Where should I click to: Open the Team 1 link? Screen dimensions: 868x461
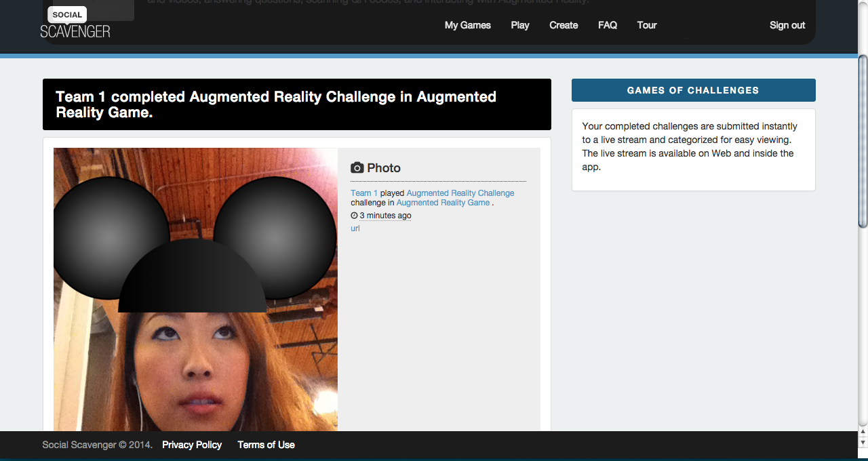[364, 193]
